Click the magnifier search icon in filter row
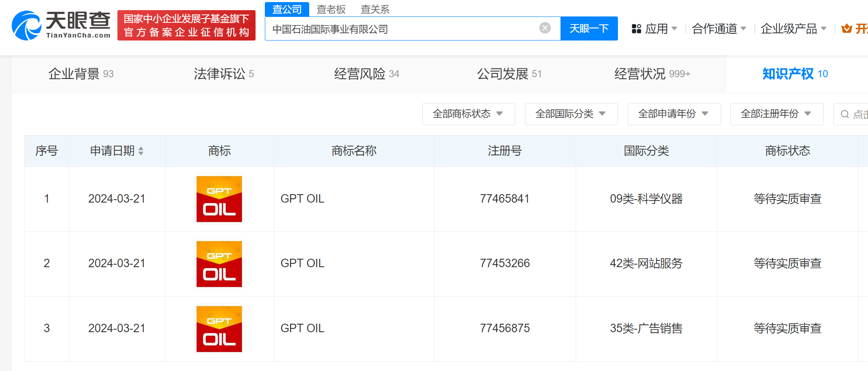 [845, 114]
